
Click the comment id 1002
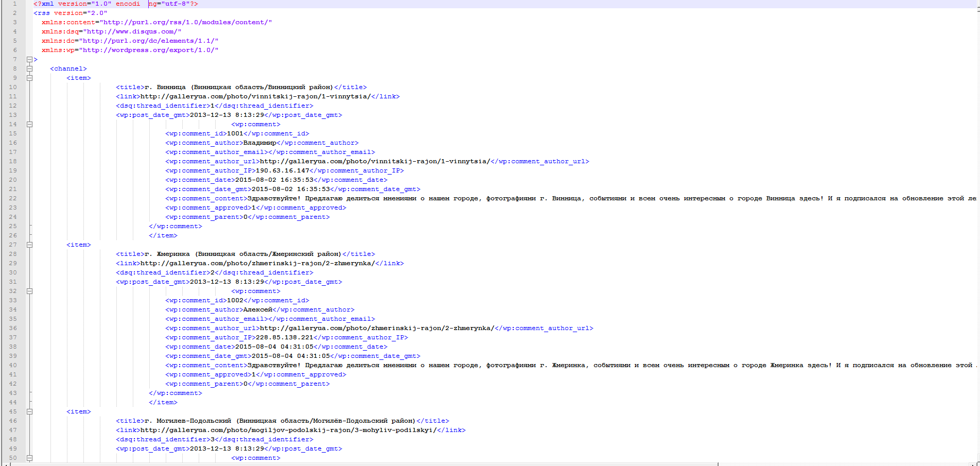[x=235, y=300]
